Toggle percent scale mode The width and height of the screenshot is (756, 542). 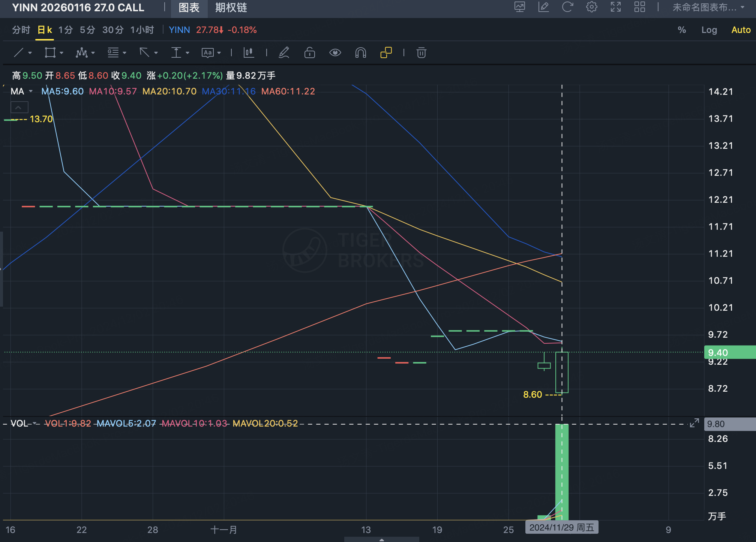point(682,30)
